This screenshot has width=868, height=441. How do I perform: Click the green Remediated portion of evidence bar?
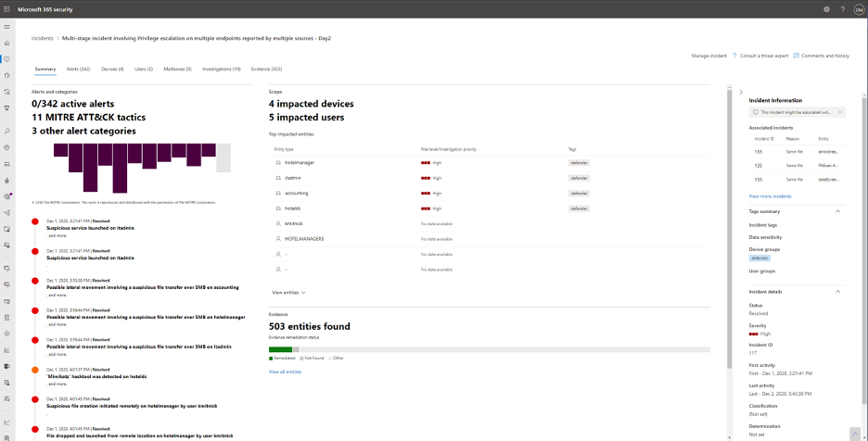click(x=280, y=349)
